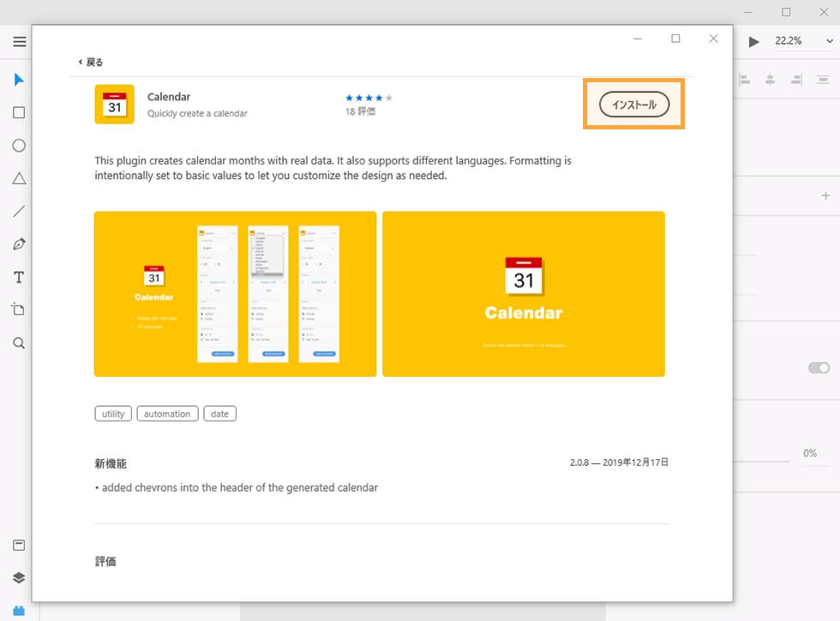Select the Rectangle tool
The height and width of the screenshot is (621, 840).
[x=19, y=112]
